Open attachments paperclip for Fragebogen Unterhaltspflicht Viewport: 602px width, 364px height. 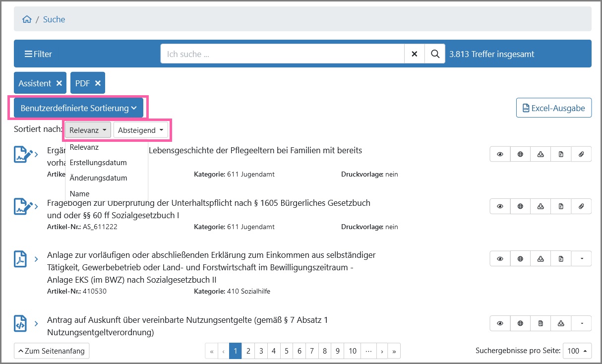click(x=581, y=206)
